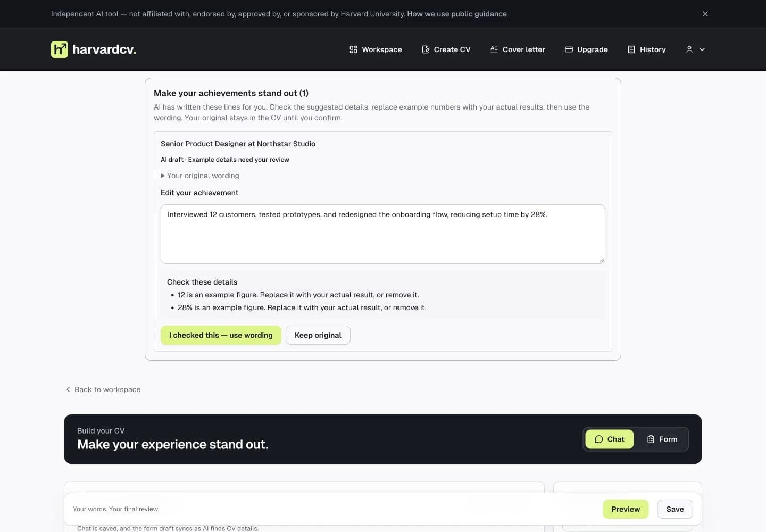Open How we use public guidance link
The height and width of the screenshot is (532, 766).
[457, 14]
